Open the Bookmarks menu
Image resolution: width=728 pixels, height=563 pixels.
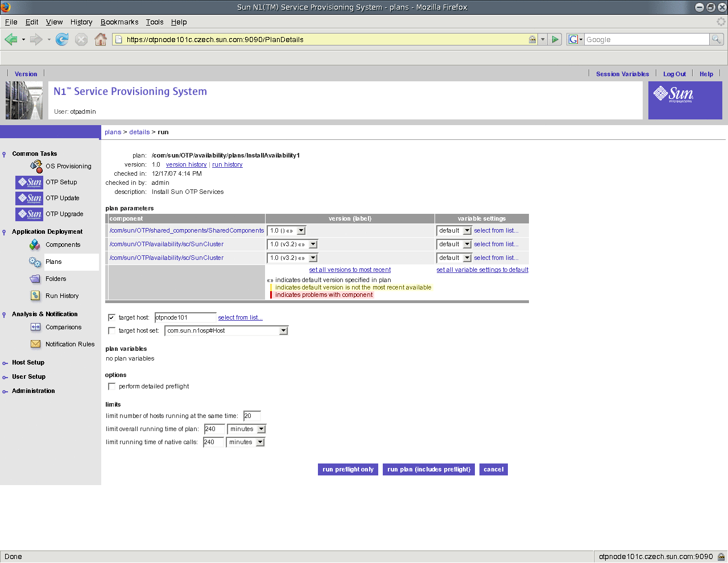(x=119, y=22)
